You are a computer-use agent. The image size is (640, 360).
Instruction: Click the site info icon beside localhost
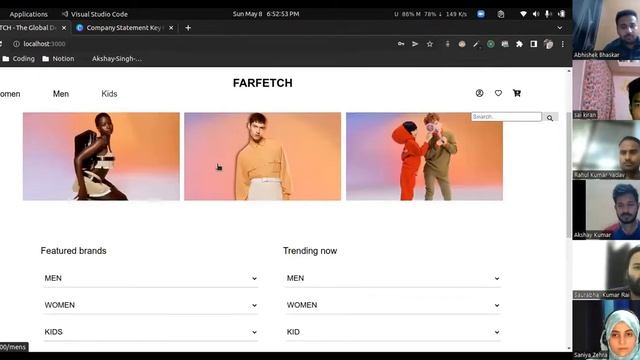tap(16, 44)
